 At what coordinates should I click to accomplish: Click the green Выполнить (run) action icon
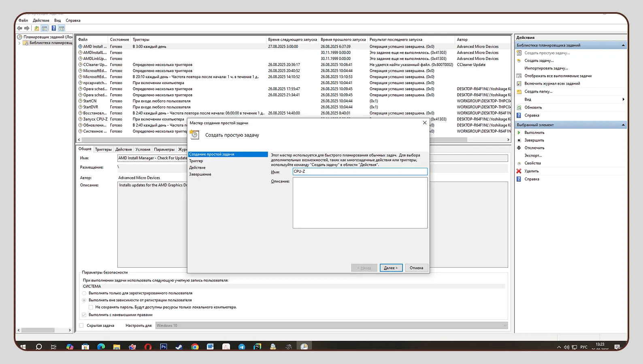(519, 133)
